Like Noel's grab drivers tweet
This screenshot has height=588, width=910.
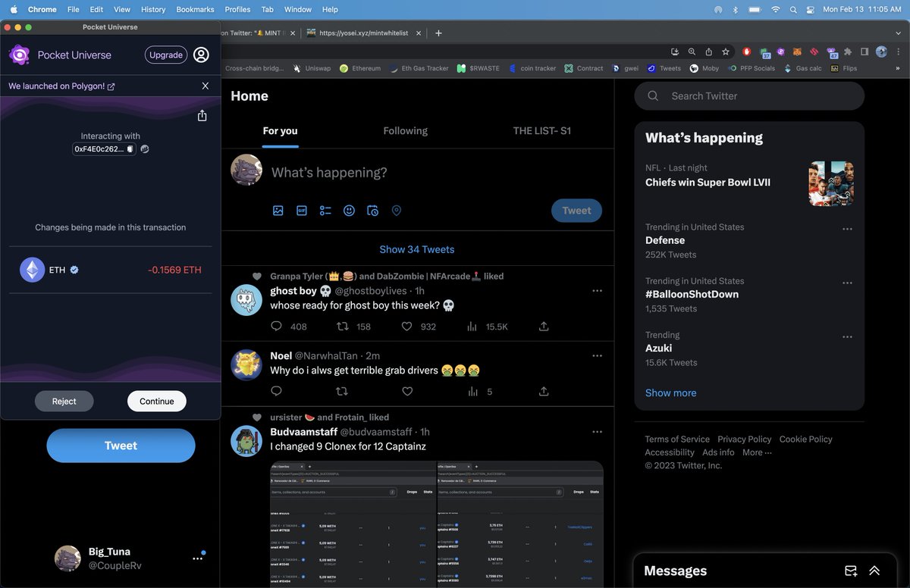pyautogui.click(x=407, y=392)
